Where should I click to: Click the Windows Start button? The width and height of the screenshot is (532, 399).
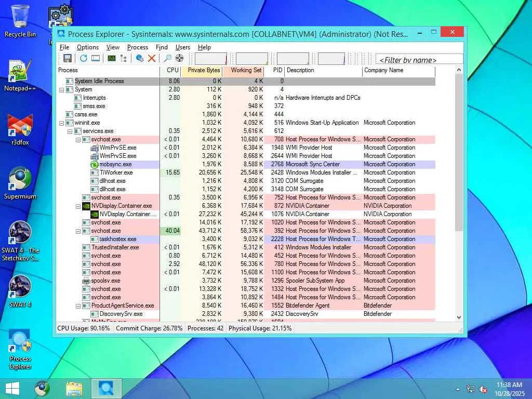pos(12,389)
